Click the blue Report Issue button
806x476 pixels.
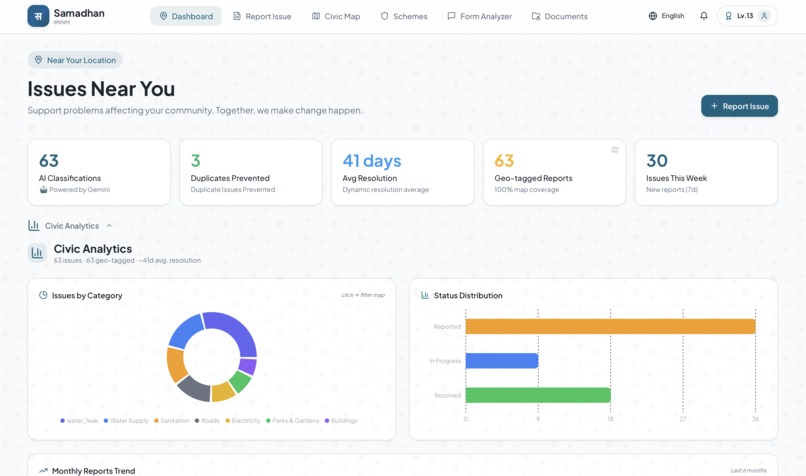tap(739, 106)
